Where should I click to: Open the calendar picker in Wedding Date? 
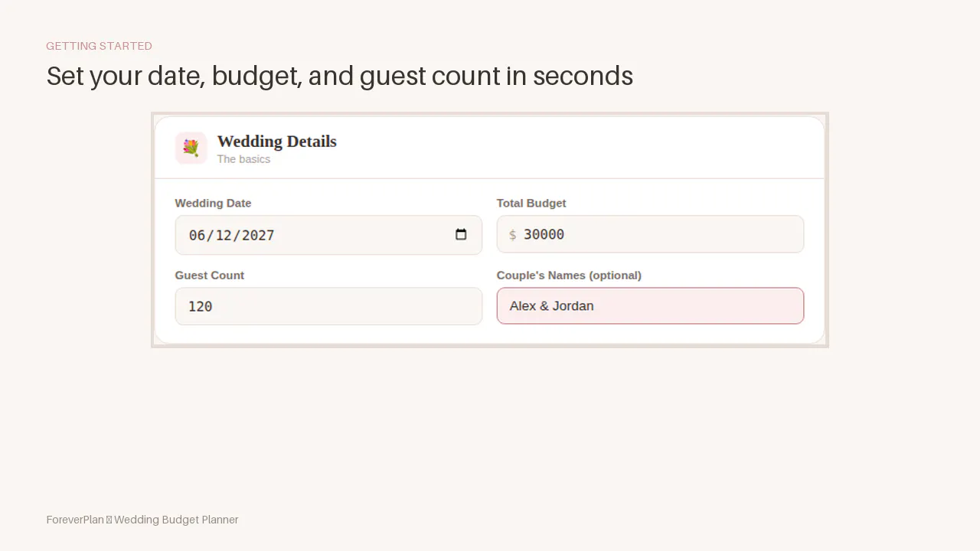pyautogui.click(x=461, y=234)
